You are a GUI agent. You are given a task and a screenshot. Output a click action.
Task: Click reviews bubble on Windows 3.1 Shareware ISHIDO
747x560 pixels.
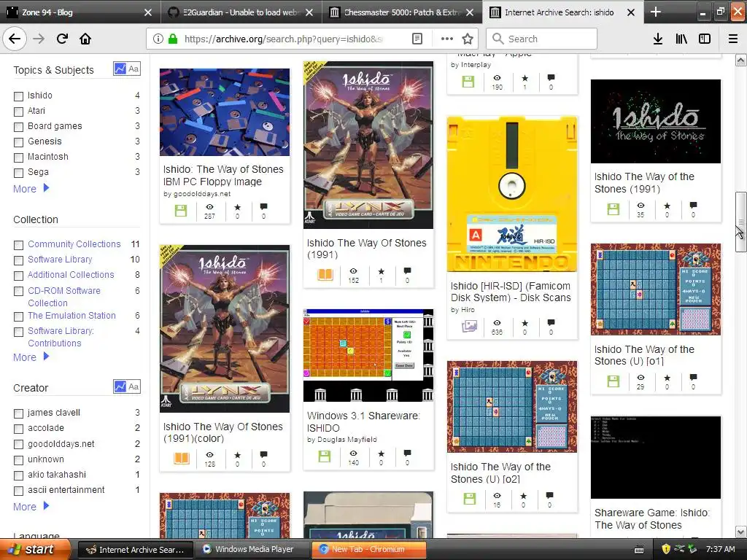coord(407,453)
